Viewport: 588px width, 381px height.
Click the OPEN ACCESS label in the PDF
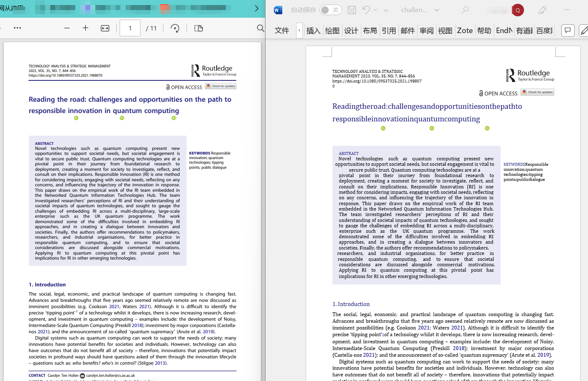(x=186, y=87)
